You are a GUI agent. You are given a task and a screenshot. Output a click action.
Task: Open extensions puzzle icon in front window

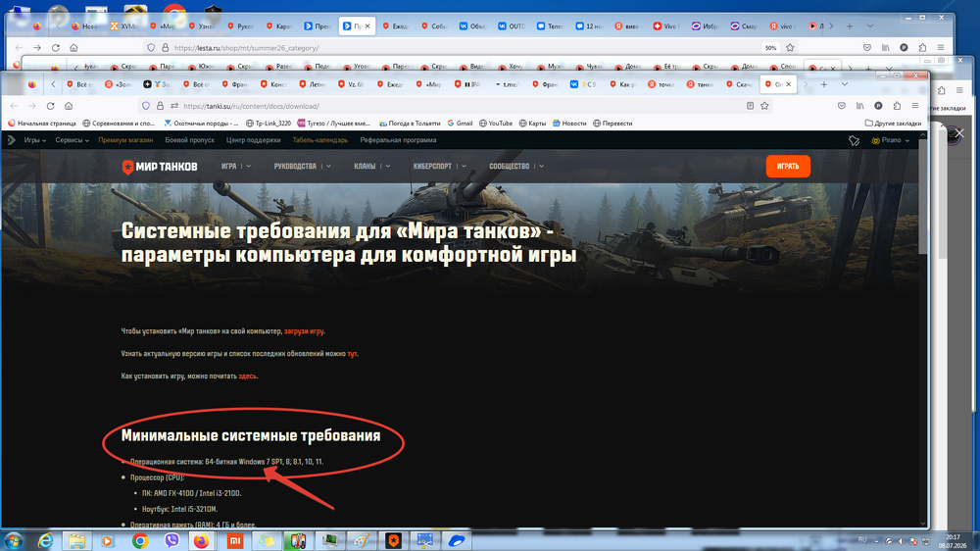point(897,106)
